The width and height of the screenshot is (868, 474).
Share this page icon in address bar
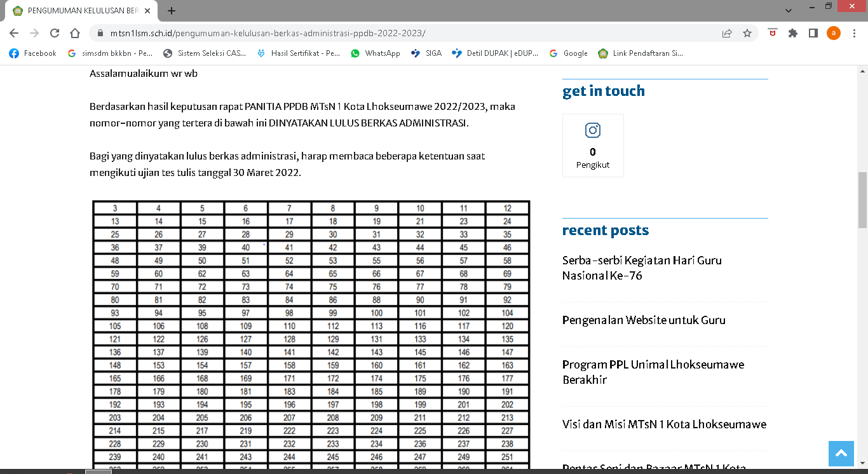point(727,33)
